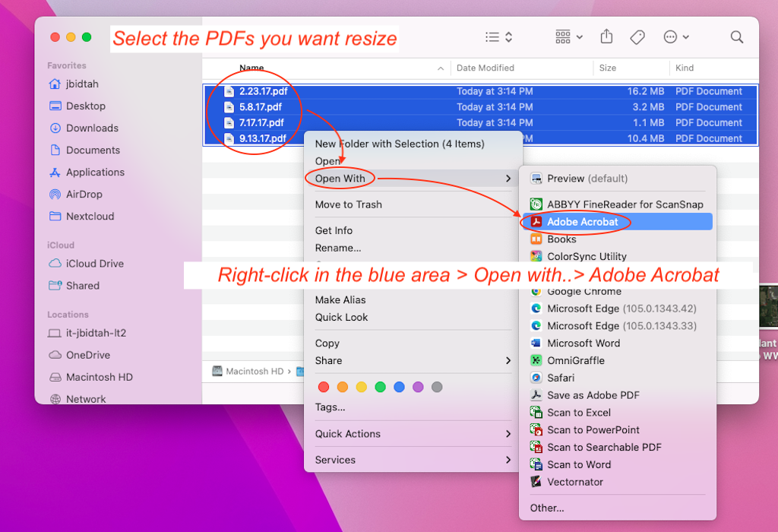Select it-jbidtah-lt2 under Locations
The width and height of the screenshot is (778, 532).
tap(87, 333)
